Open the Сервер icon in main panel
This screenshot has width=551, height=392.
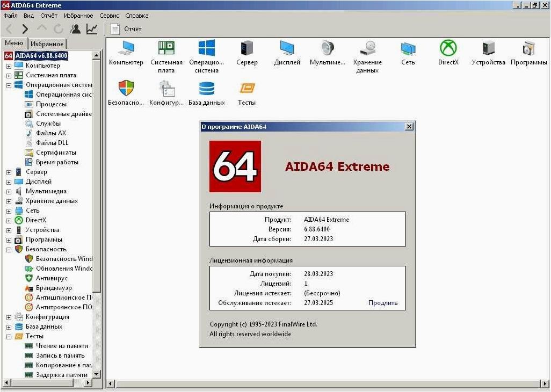pos(247,53)
